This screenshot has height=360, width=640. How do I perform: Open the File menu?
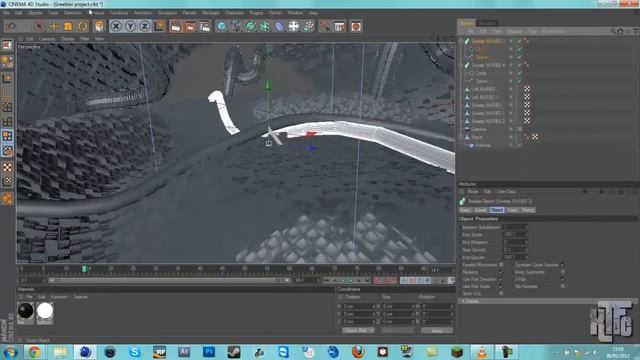point(7,13)
